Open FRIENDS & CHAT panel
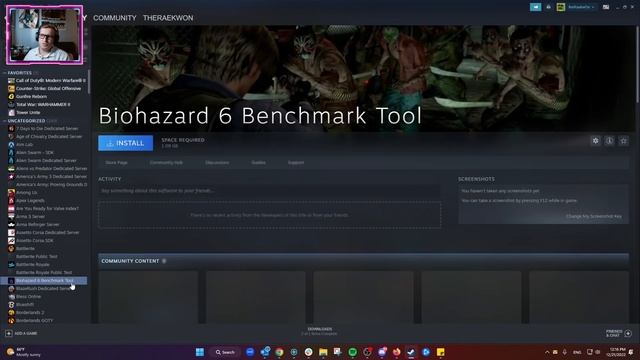 click(x=619, y=333)
